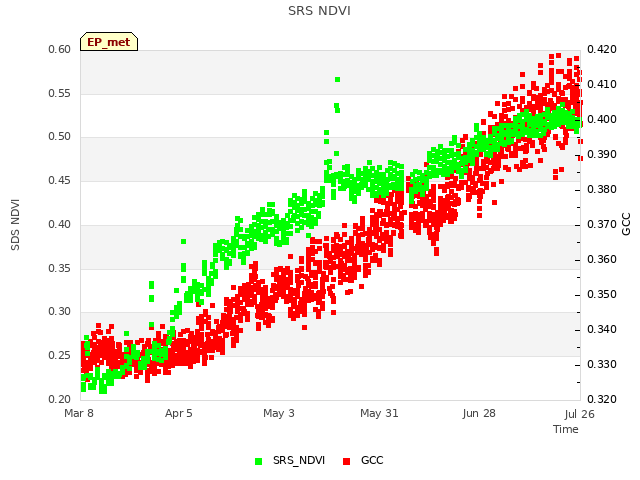Viewport: 640px width, 480px height.
Task: Click the 0.40 left axis value
Action: [60, 224]
